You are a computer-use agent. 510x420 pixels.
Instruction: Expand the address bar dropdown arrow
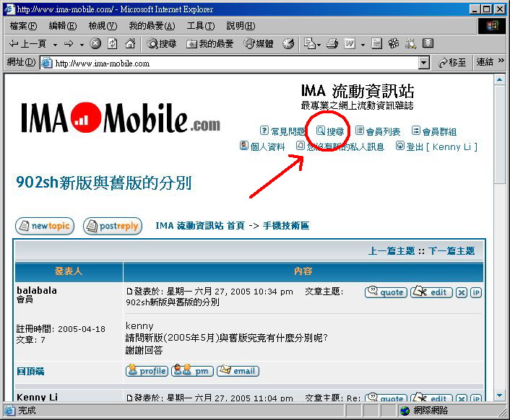(x=423, y=63)
